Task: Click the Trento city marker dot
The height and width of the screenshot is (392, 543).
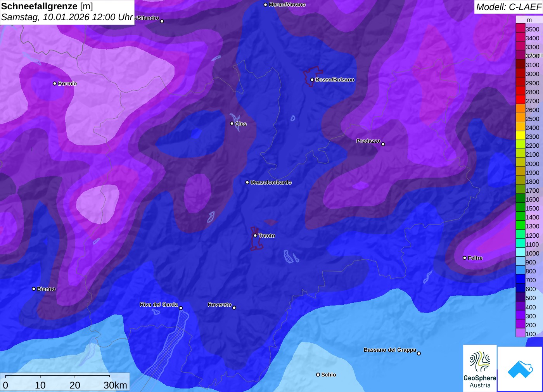Action: click(x=255, y=235)
